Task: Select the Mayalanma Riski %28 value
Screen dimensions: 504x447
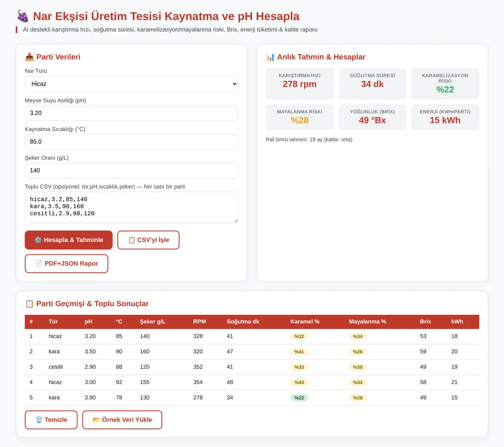Action: click(300, 120)
